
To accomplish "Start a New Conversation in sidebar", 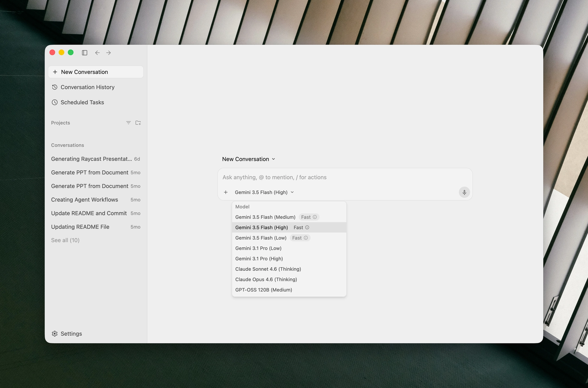I will coord(96,72).
